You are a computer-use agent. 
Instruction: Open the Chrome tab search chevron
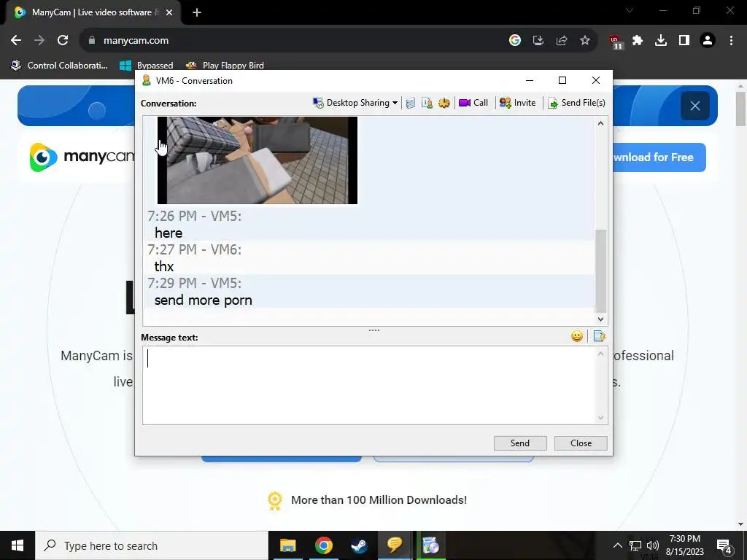pos(630,10)
